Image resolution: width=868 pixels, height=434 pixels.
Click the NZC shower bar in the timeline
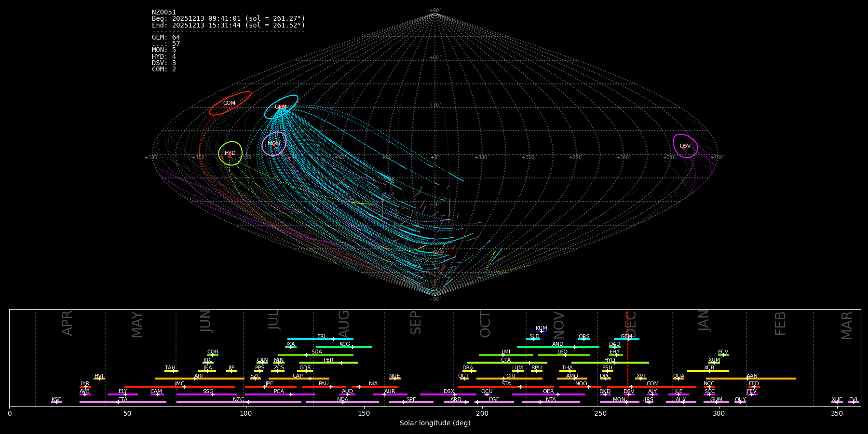pos(239,402)
